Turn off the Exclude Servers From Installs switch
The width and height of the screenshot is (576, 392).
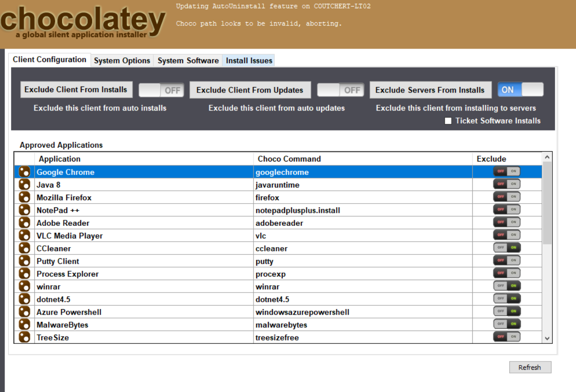[520, 90]
